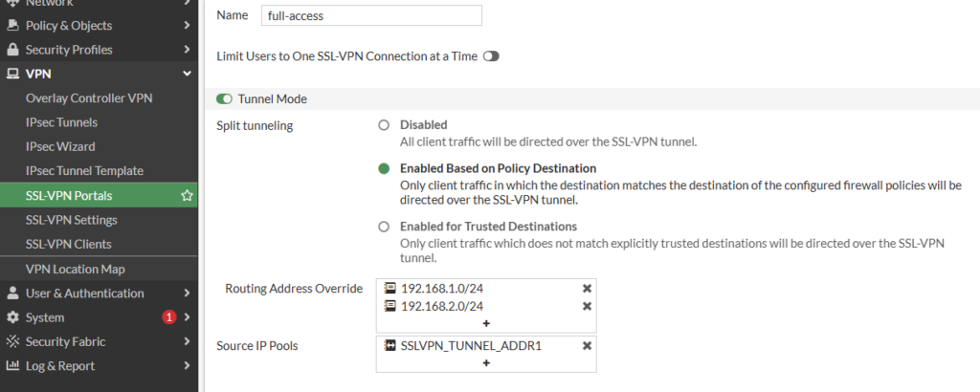The height and width of the screenshot is (392, 980).
Task: Expand the Policy & Objects menu
Action: click(187, 26)
